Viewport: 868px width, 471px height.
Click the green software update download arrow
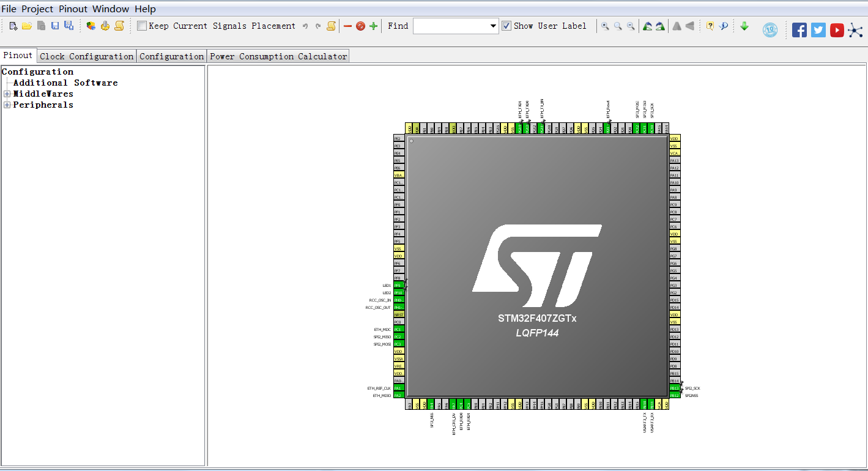coord(744,26)
